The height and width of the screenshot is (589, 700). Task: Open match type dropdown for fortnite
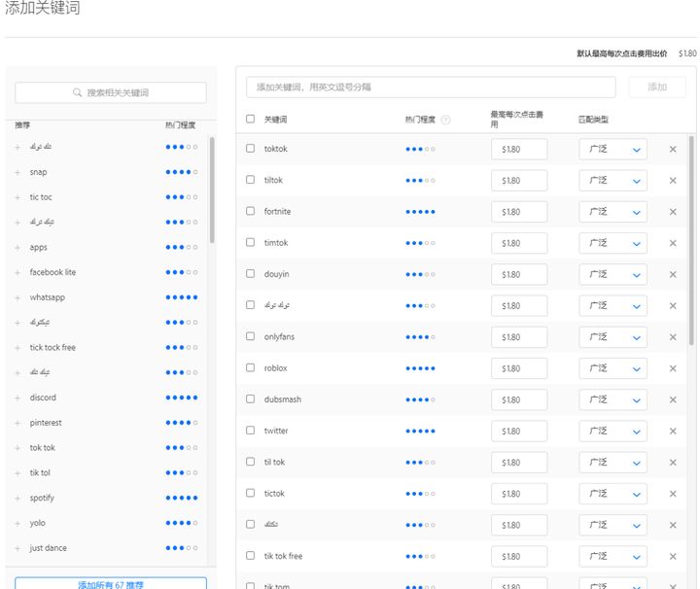(x=612, y=212)
